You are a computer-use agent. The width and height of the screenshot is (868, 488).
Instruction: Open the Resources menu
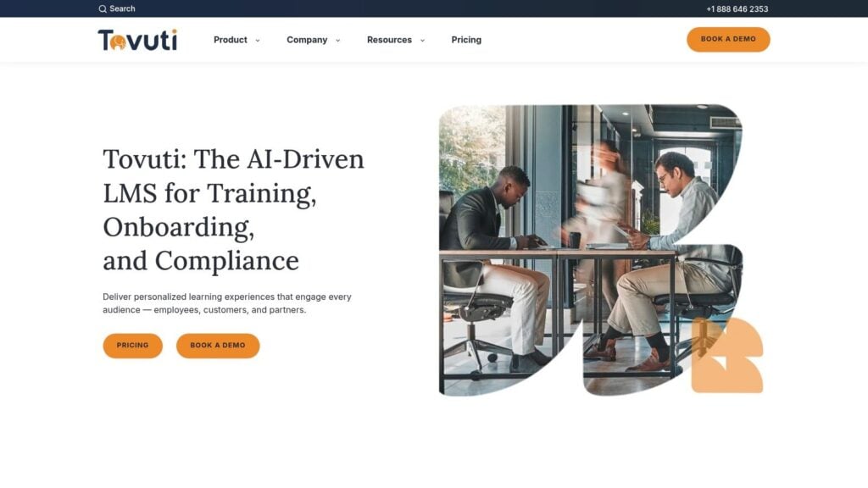point(389,40)
